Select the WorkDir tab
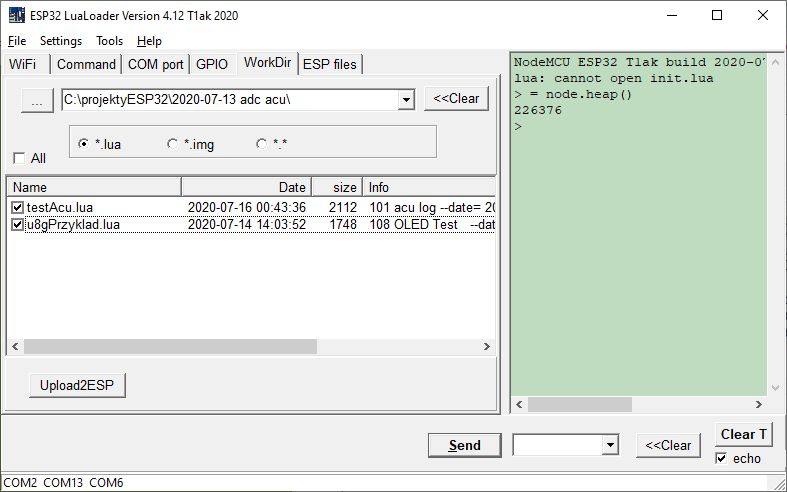 pos(268,63)
